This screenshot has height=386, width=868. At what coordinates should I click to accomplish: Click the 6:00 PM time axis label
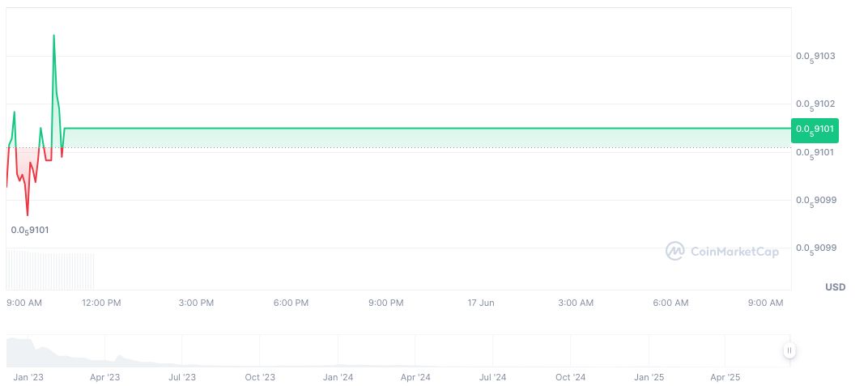(x=291, y=303)
